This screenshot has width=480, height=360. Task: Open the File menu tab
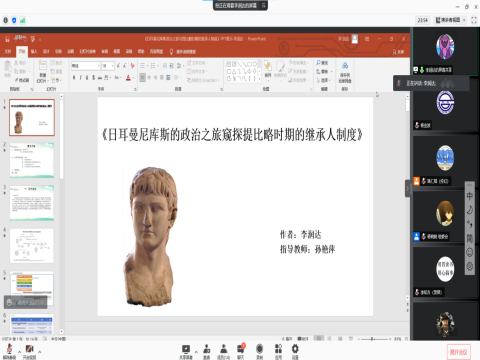tap(8, 51)
